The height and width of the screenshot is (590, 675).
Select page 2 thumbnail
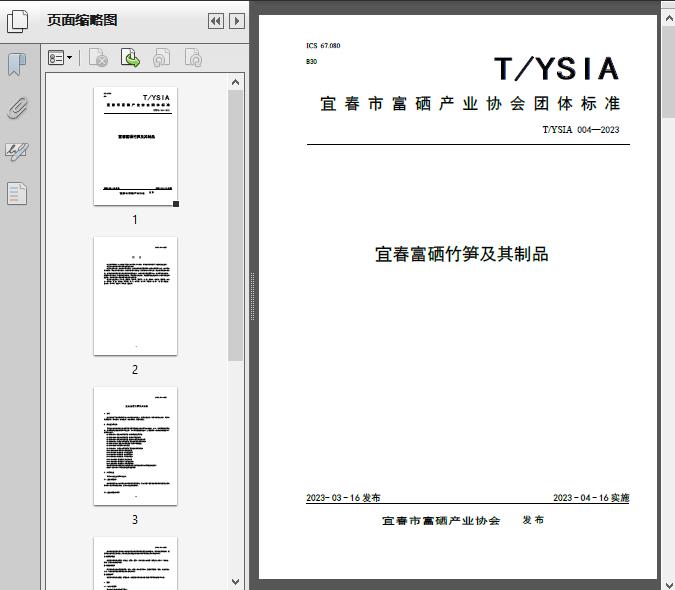coord(135,296)
